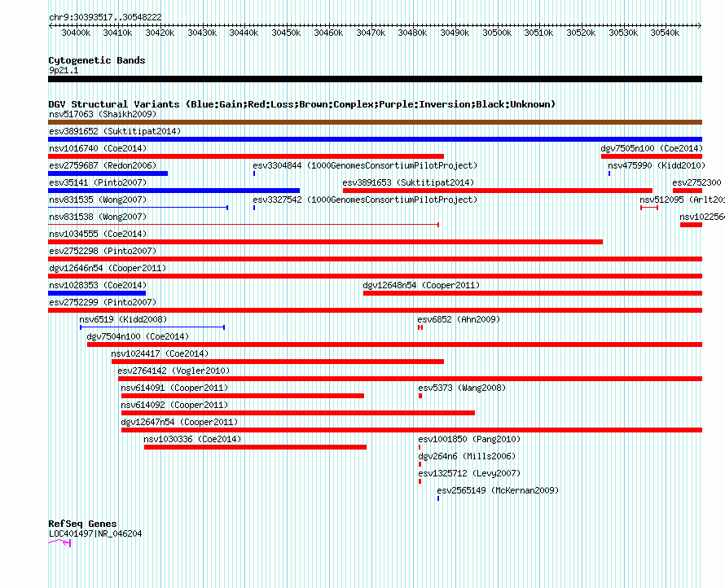This screenshot has height=588, width=725.
Task: Click the DGV Structural Variants track title
Action: 302,104
